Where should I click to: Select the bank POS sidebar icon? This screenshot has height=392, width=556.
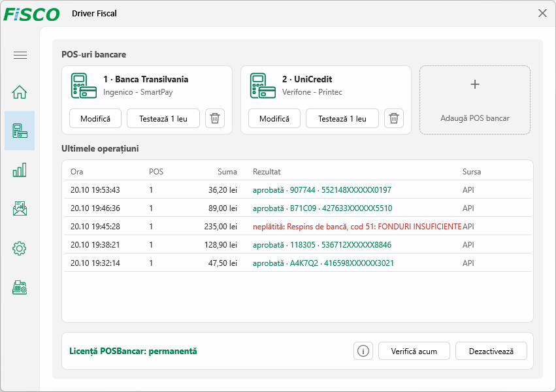click(20, 131)
